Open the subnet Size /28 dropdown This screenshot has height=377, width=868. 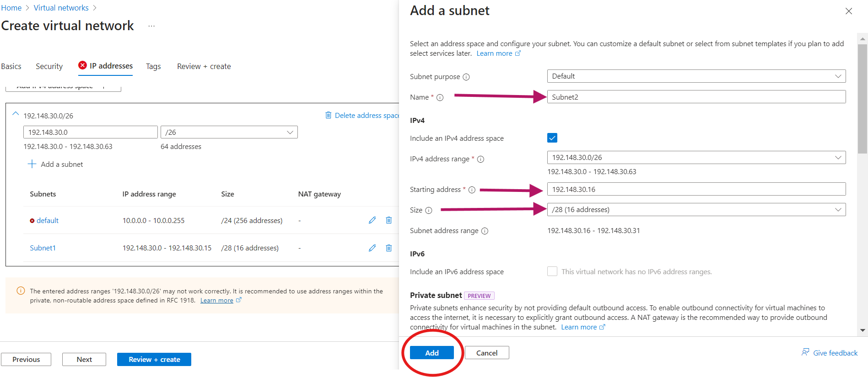tap(696, 210)
